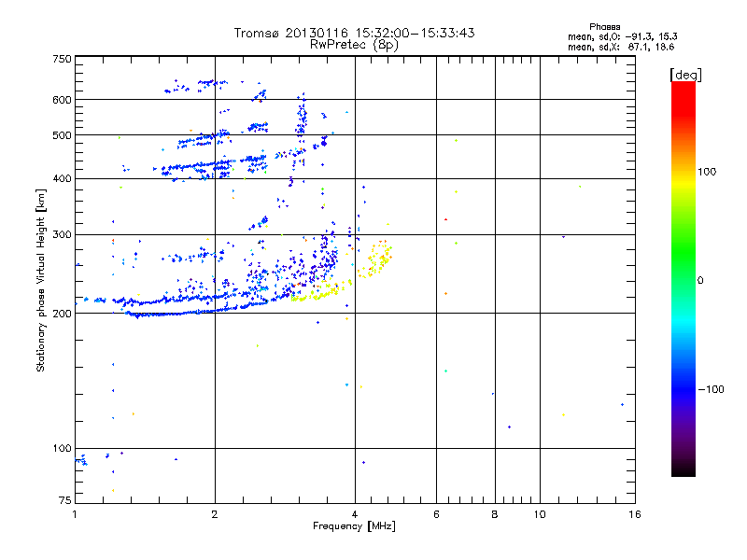Image resolution: width=747 pixels, height=560 pixels.
Task: Click the x-axis label '1'
Action: [75, 514]
